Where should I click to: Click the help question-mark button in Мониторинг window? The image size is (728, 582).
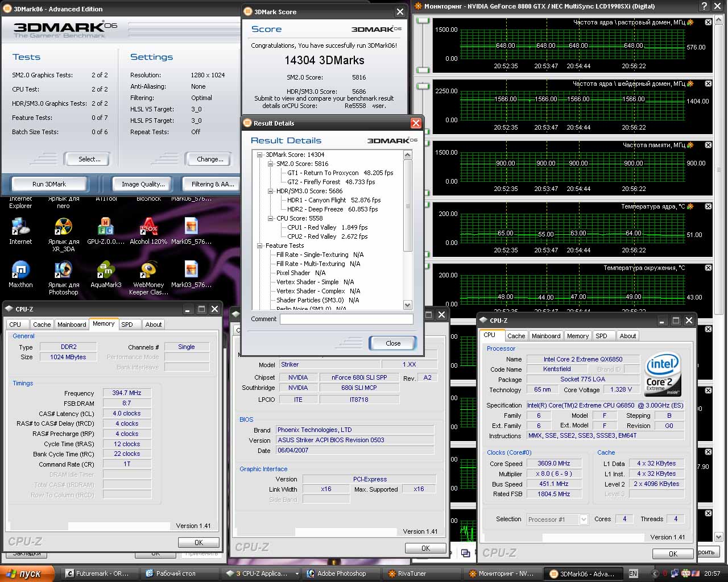pyautogui.click(x=704, y=6)
